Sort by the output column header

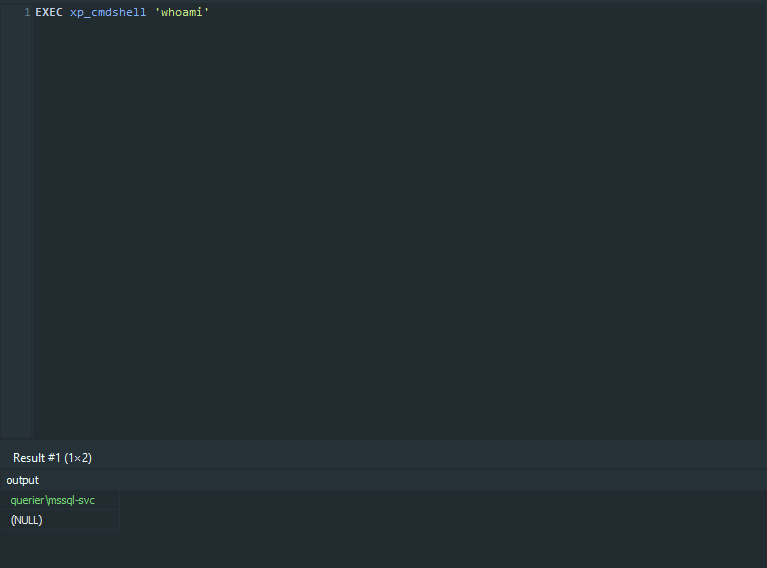click(x=23, y=480)
